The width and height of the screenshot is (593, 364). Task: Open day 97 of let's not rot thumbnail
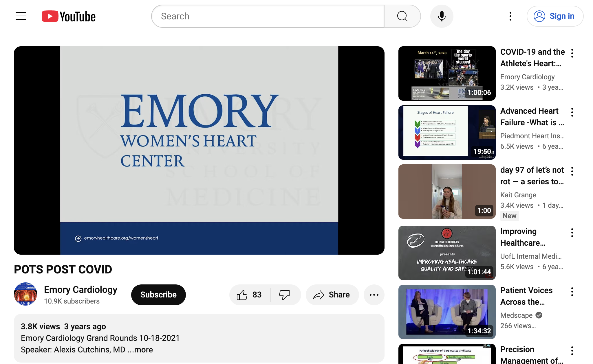(447, 192)
